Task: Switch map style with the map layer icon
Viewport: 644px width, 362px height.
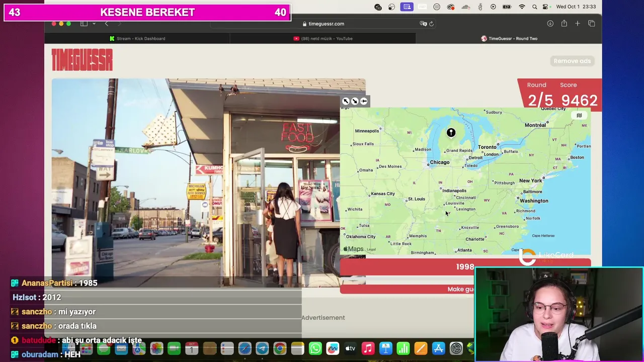Action: click(579, 116)
